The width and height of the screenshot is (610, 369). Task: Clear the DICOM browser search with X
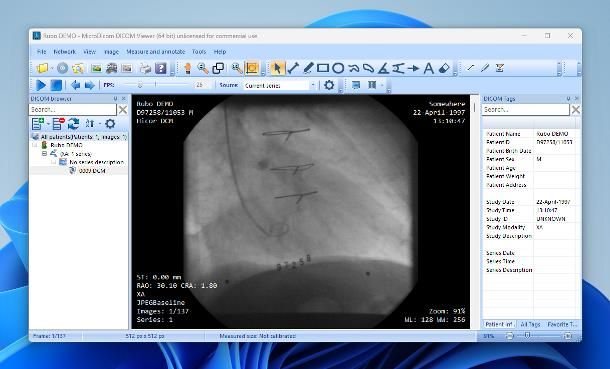(x=123, y=110)
